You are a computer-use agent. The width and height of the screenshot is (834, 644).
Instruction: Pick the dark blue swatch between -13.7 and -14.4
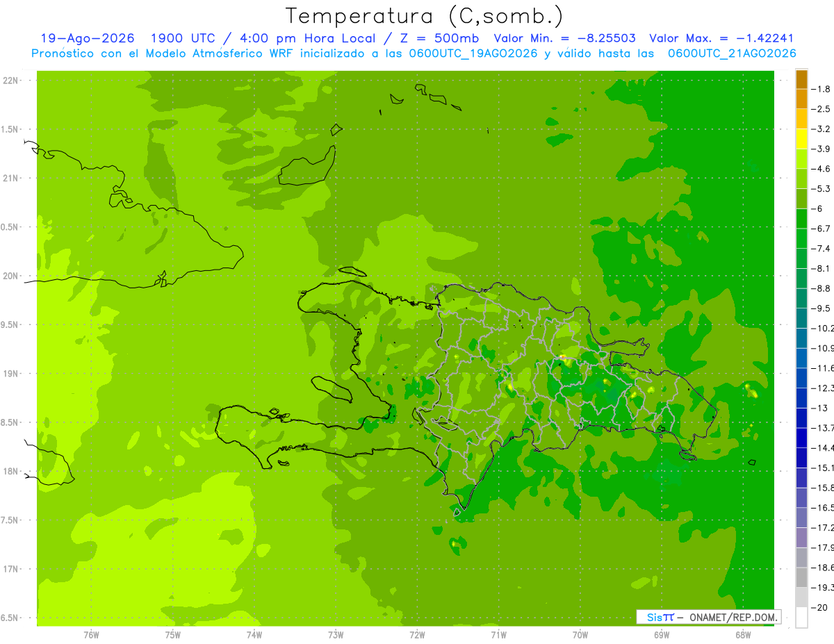(801, 438)
